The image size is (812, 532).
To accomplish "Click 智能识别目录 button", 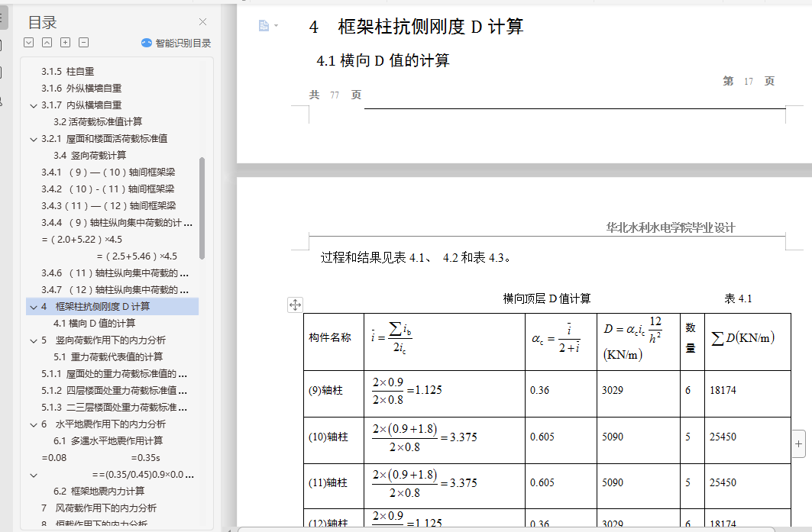I will click(x=176, y=43).
